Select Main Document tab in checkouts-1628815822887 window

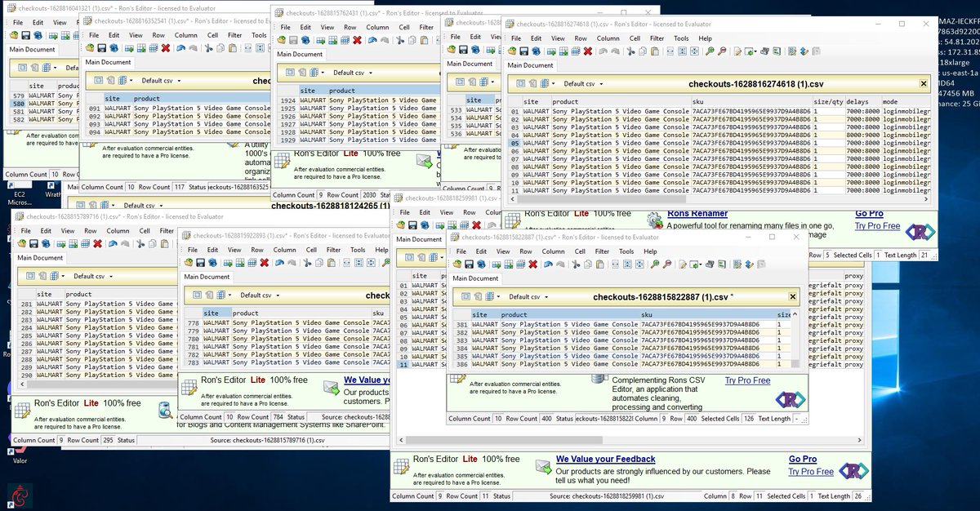475,278
